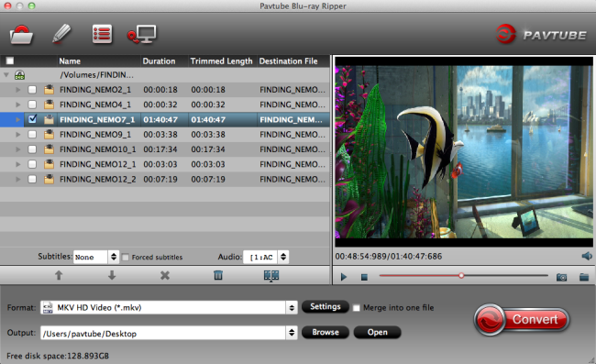596x364 pixels.
Task: Click the clip icon of FINDING_NEMO4_1
Action: 49,105
